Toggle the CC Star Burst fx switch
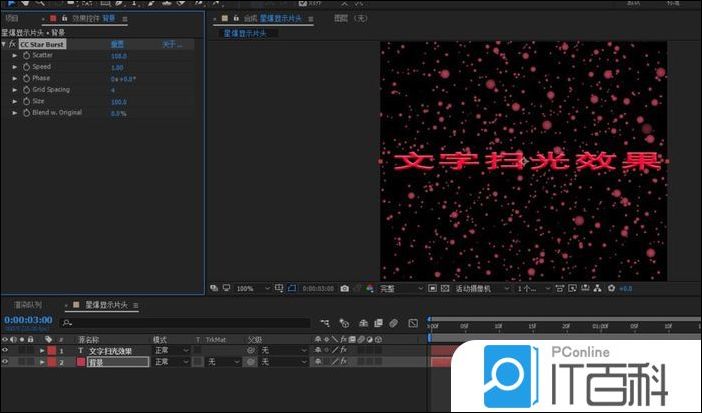 point(11,44)
